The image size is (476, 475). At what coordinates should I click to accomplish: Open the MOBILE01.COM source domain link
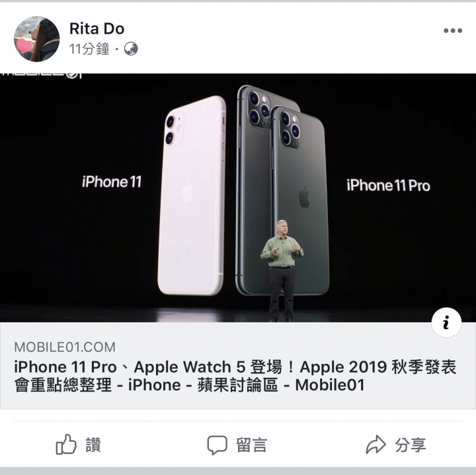point(65,347)
